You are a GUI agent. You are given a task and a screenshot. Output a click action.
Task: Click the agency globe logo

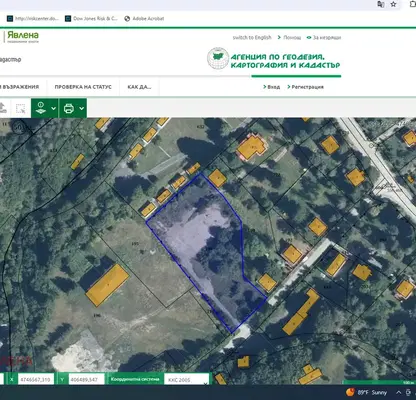[x=218, y=58]
